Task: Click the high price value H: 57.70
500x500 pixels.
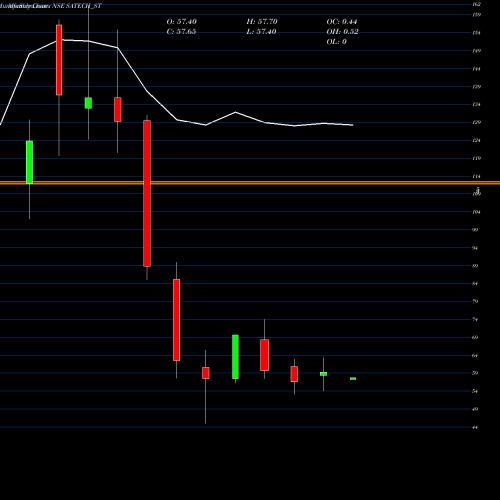Action: 262,22
